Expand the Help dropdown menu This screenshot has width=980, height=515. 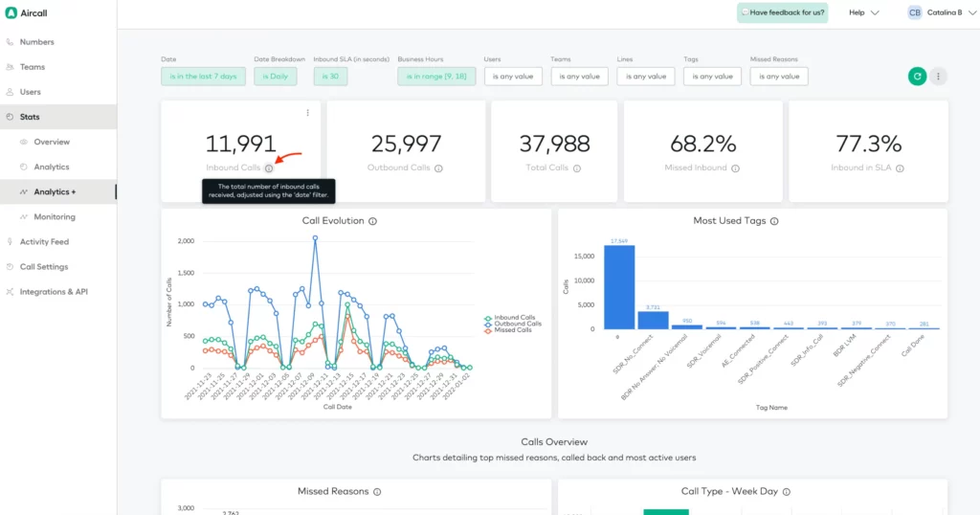863,13
